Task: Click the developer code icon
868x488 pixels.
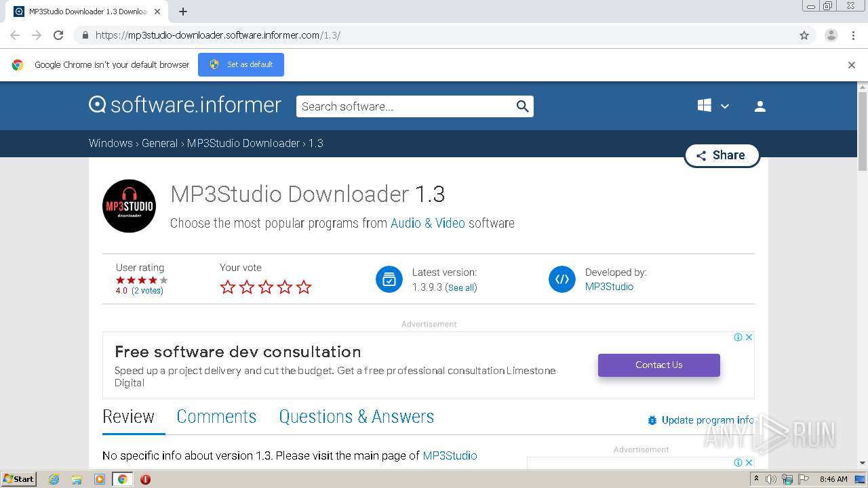Action: tap(562, 279)
